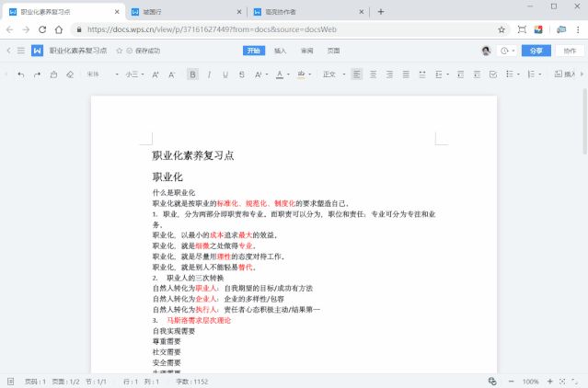Increase paragraph indent
Screen dimensions: 588x388
coord(477,74)
